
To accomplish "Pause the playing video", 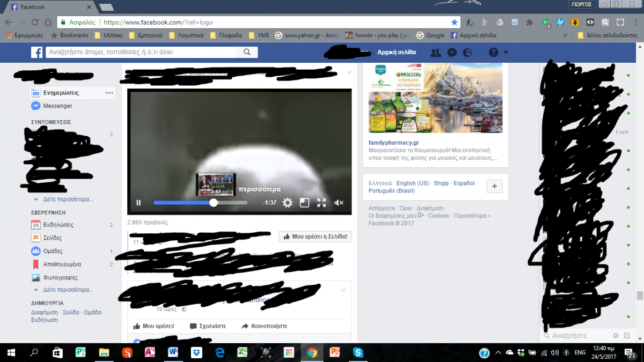I will click(138, 203).
